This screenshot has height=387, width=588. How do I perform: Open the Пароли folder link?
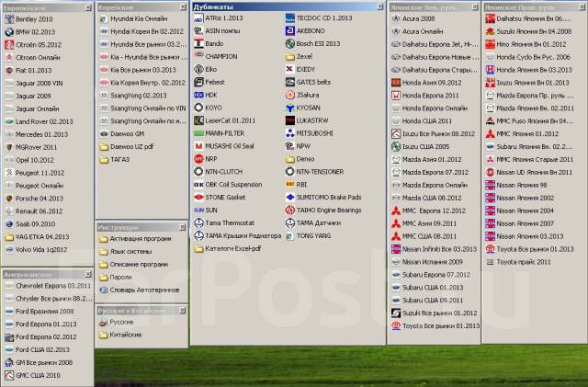coord(120,277)
